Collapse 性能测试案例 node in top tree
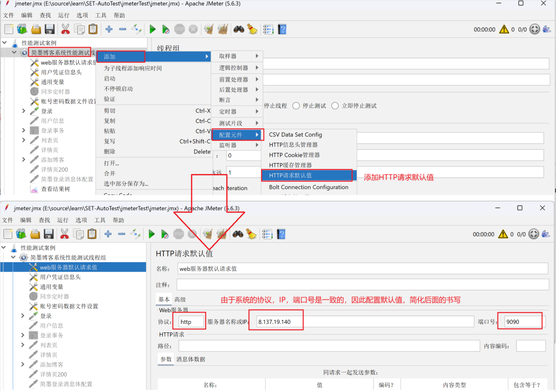The width and height of the screenshot is (556, 392). [x=5, y=42]
